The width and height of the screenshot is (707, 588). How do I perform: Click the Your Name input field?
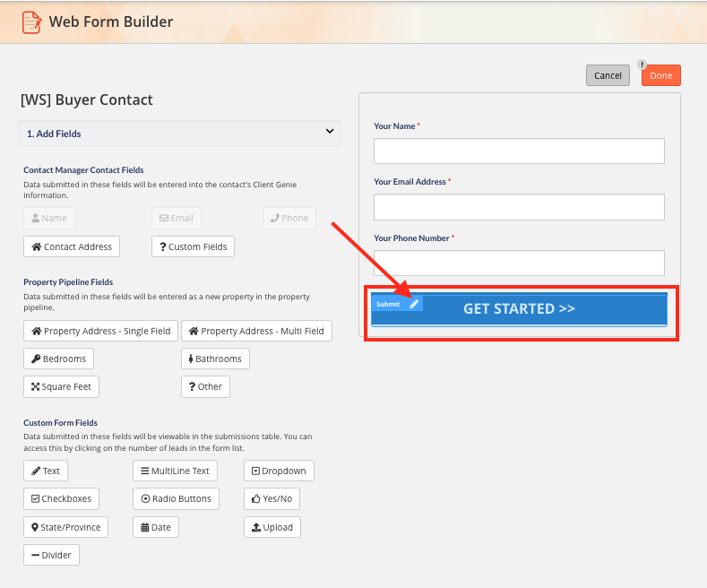[519, 151]
